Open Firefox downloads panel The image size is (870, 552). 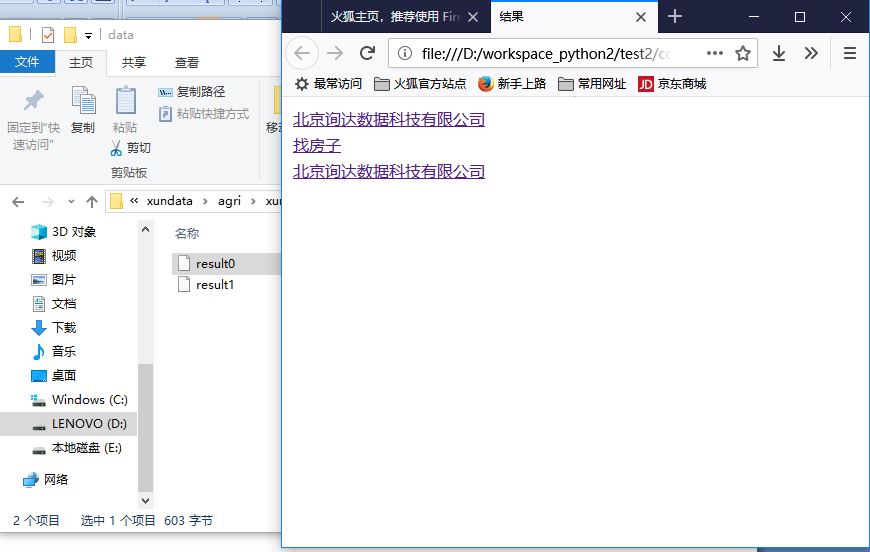pos(779,53)
